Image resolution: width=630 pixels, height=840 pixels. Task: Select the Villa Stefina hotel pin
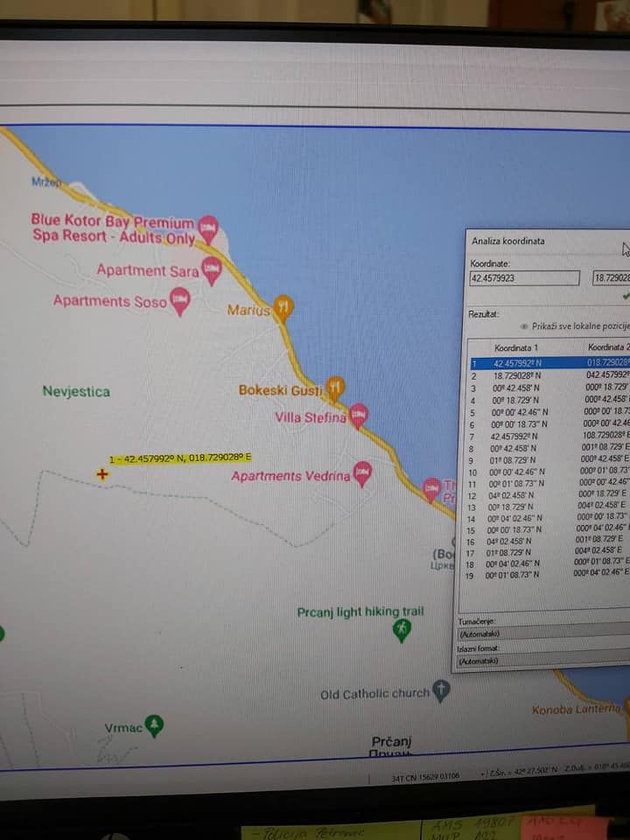pos(359,415)
